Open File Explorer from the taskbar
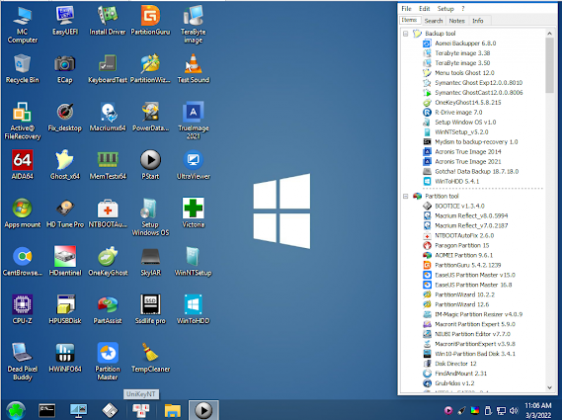562x420 pixels. [x=173, y=411]
